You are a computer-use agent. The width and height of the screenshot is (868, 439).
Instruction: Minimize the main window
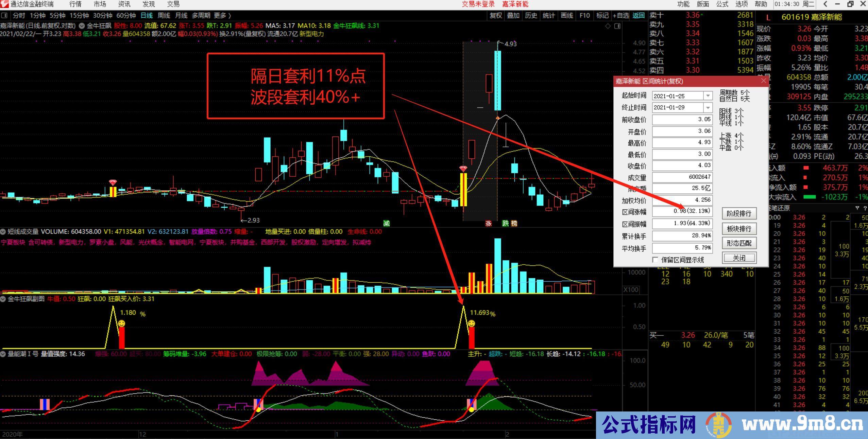click(x=837, y=4)
